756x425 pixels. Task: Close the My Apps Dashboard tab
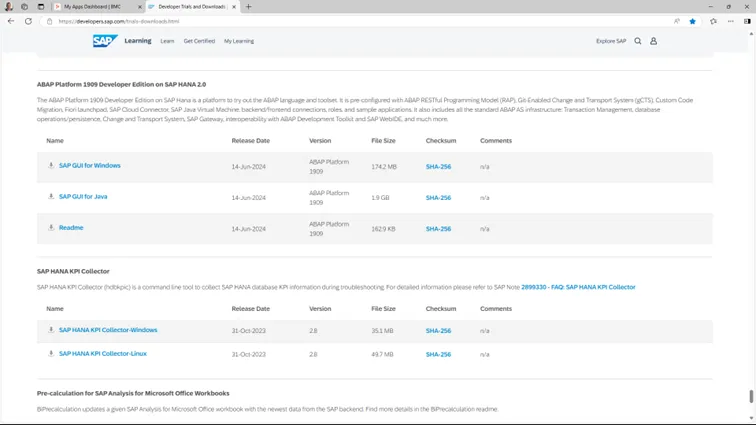pos(140,7)
